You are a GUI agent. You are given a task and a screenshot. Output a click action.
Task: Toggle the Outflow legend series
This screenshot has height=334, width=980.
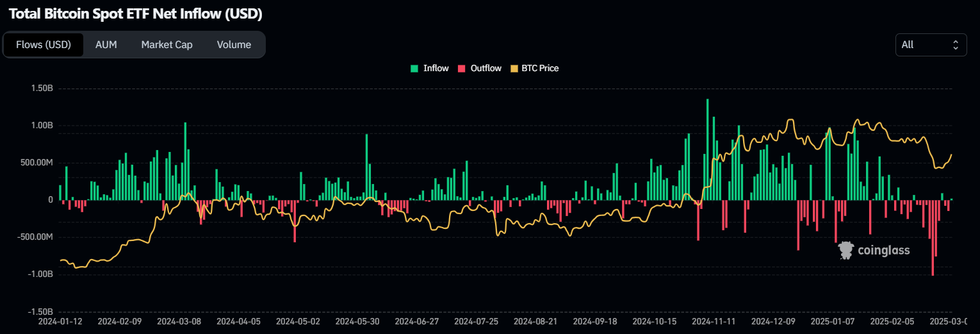[480, 68]
